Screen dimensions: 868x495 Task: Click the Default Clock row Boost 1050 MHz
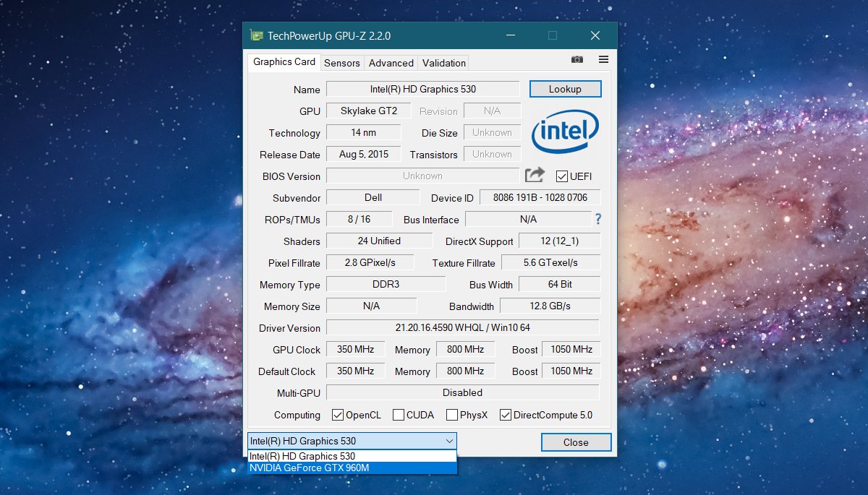pyautogui.click(x=571, y=371)
